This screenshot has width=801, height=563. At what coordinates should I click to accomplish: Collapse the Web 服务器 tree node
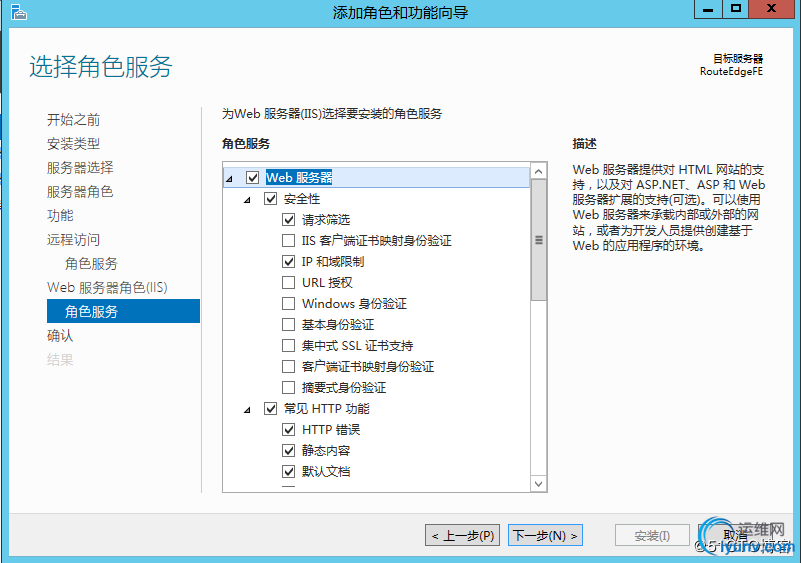[x=229, y=179]
